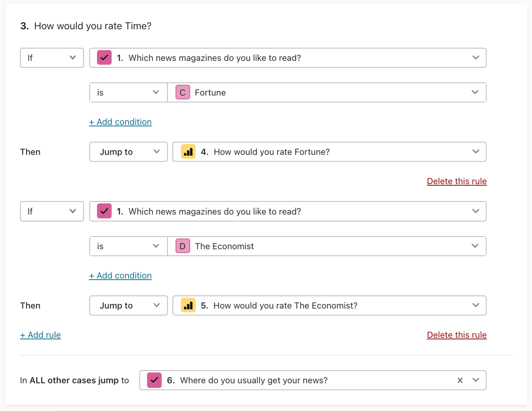Open the first rule's If dropdown

coord(52,58)
